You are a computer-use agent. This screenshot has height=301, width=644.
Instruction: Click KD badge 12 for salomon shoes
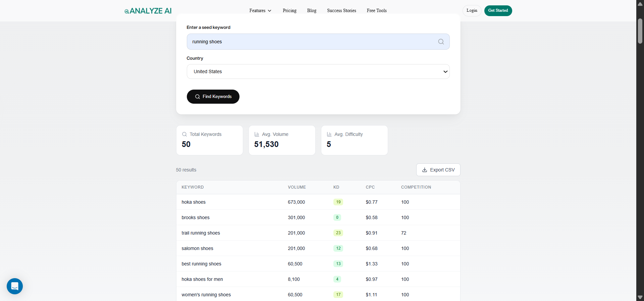[338, 248]
